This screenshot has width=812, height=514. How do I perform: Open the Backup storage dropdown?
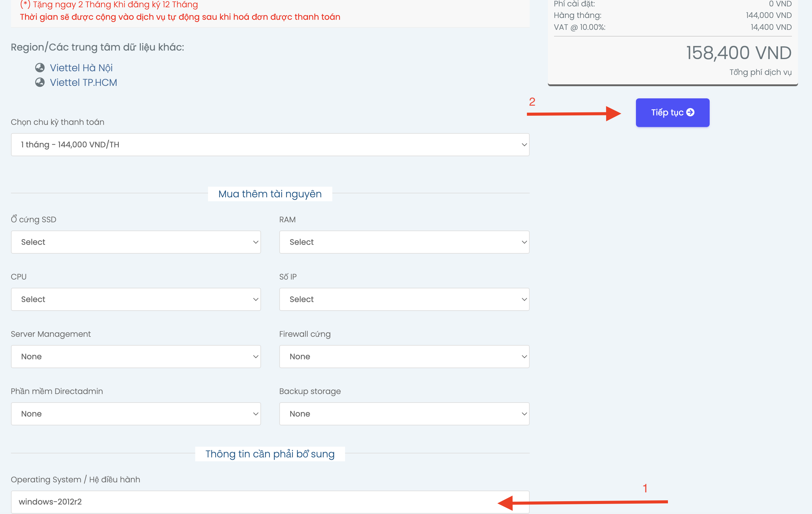coord(404,414)
